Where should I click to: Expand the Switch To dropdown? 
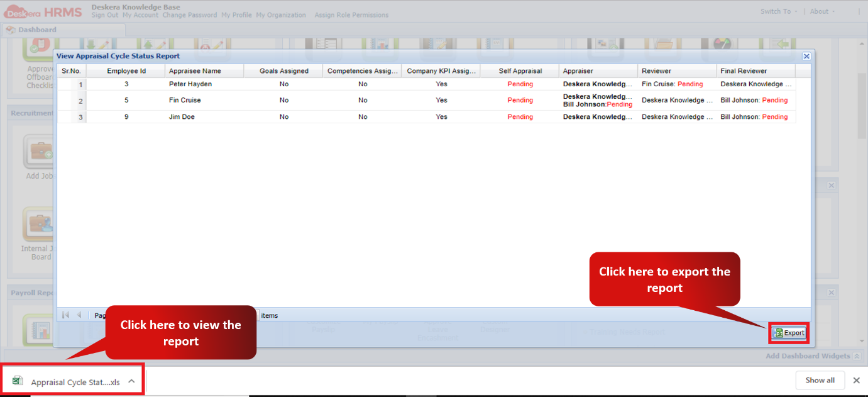pos(777,11)
